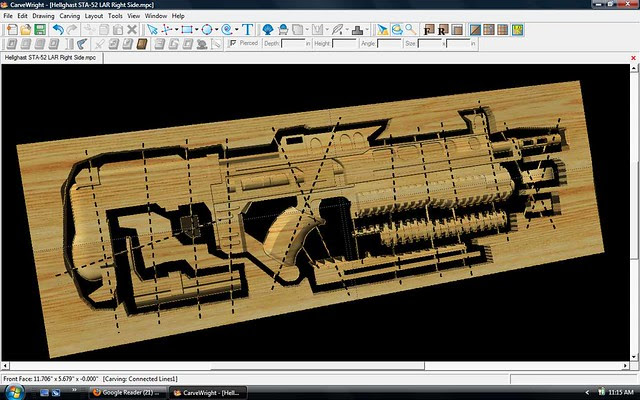Select the Connected Lines drawing tool

pyautogui.click(x=167, y=29)
